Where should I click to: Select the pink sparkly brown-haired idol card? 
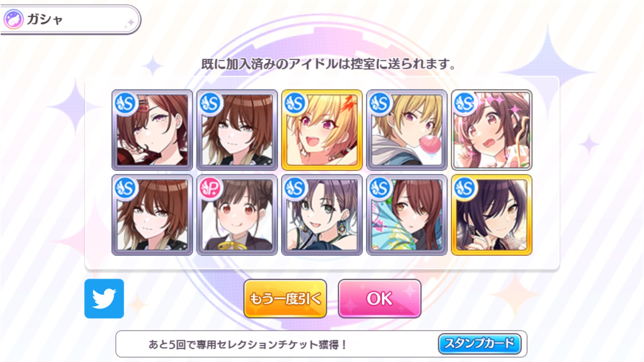point(492,130)
